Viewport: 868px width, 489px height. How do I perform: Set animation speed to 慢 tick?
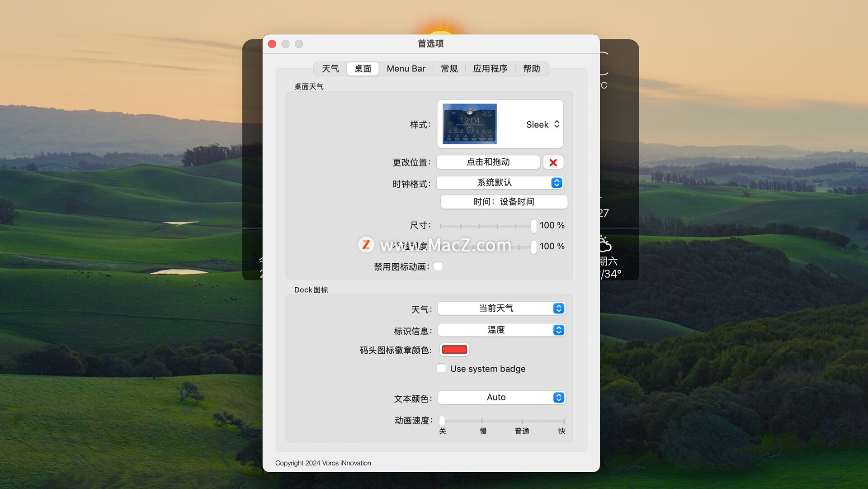click(x=482, y=421)
